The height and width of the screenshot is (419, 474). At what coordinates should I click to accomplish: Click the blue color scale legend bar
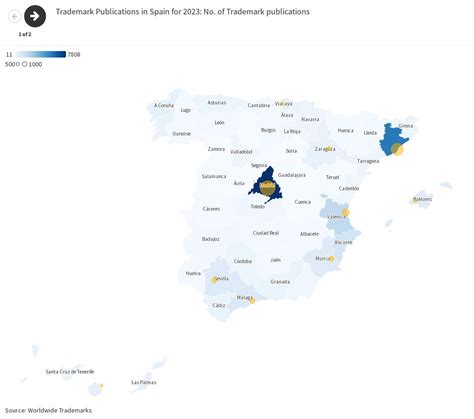[x=41, y=54]
